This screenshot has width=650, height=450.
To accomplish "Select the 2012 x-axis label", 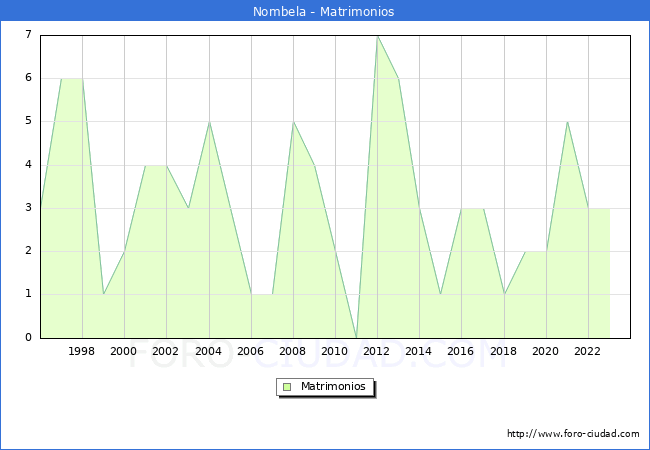I will click(x=377, y=351).
